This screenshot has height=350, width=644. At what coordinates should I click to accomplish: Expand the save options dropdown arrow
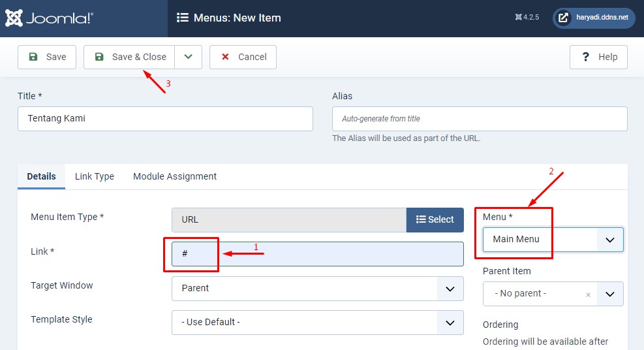(189, 57)
